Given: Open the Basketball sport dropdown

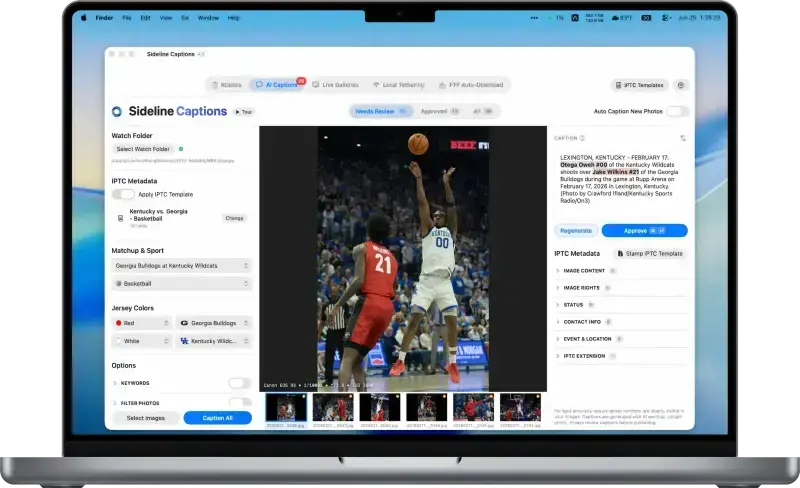Looking at the screenshot, I should click(182, 284).
